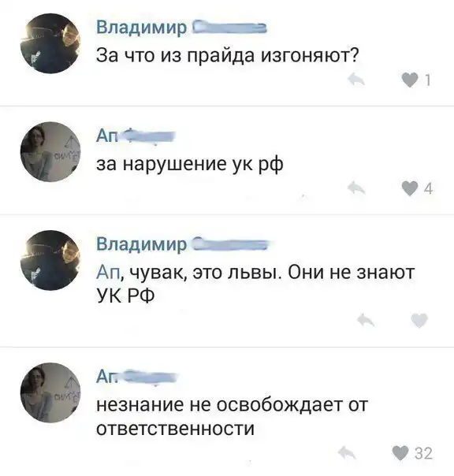
Task: Click the like count 4
Action: tap(428, 188)
